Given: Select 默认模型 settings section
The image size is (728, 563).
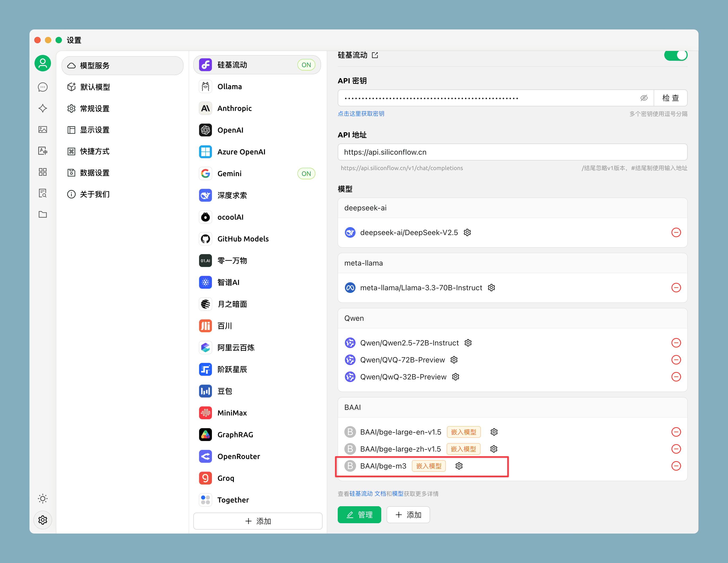Looking at the screenshot, I should coord(122,87).
